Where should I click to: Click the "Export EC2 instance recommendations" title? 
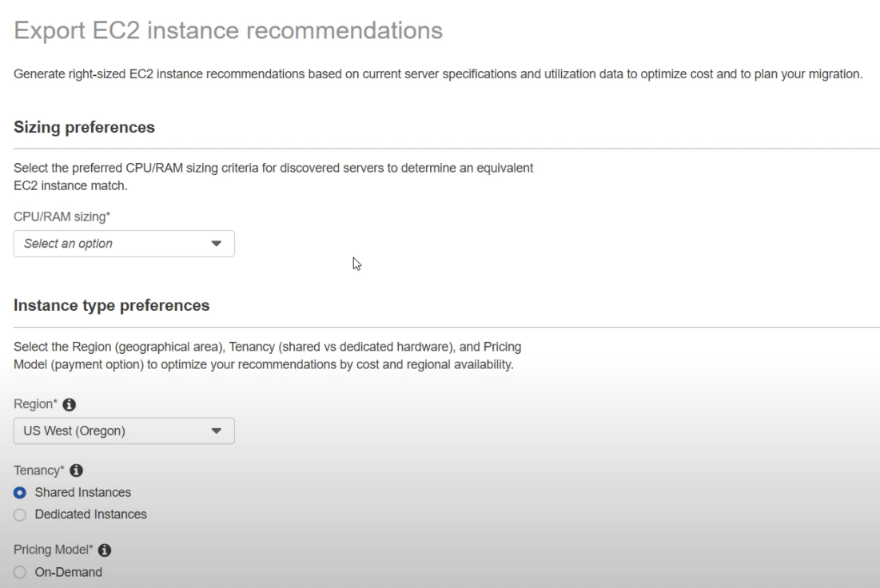point(228,31)
